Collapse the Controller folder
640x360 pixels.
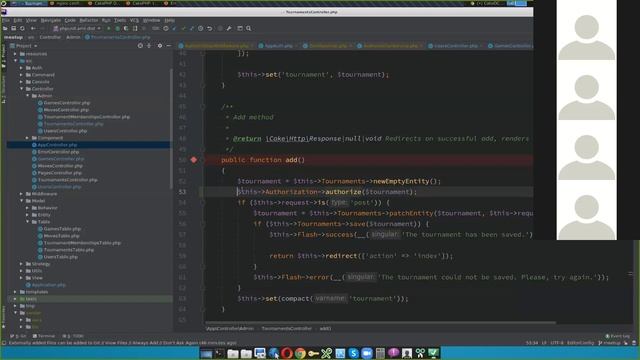pyautogui.click(x=21, y=89)
